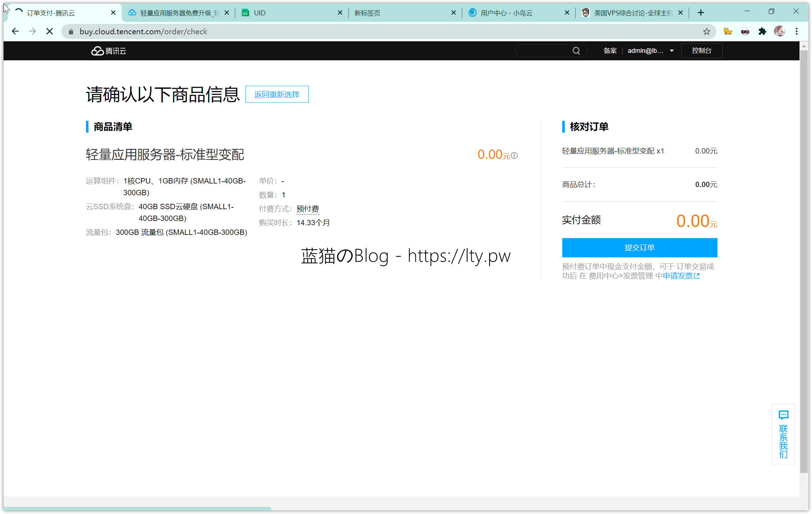Viewport: 812px width, 514px height.
Task: Bookmark this page with star icon
Action: [706, 32]
